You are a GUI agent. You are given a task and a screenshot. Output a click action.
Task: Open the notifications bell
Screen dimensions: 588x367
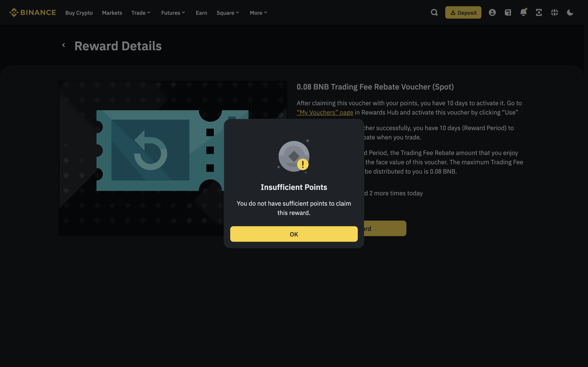(x=523, y=13)
